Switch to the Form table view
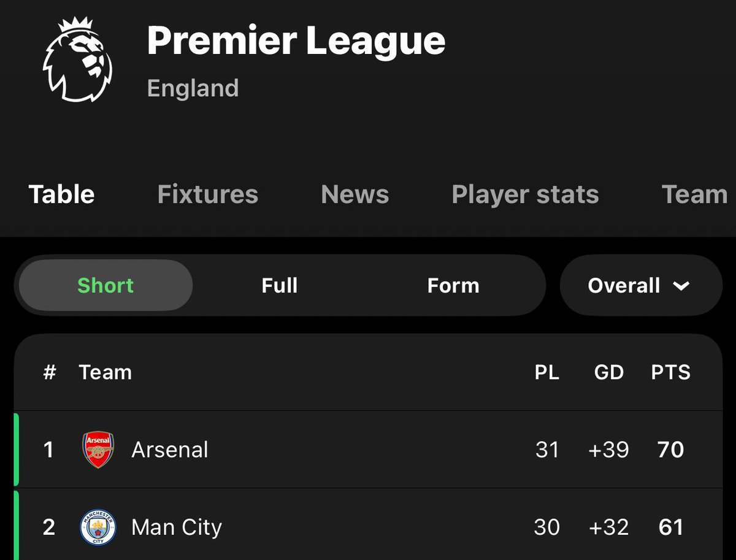Image resolution: width=736 pixels, height=560 pixels. (453, 286)
